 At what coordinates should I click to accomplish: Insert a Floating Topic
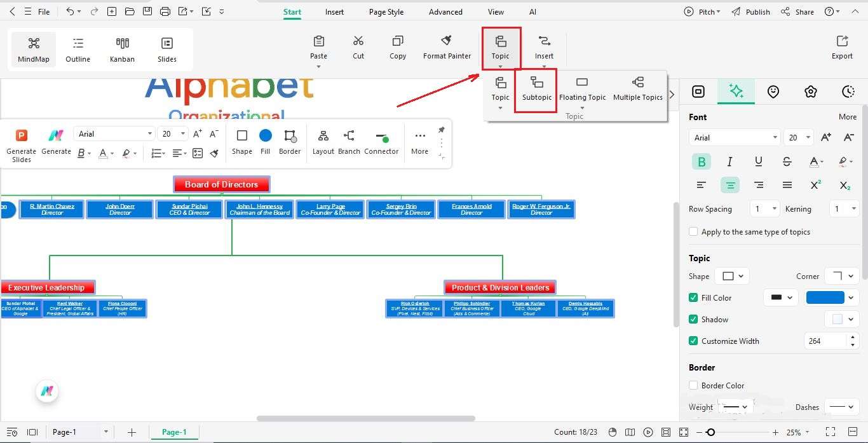(x=582, y=89)
